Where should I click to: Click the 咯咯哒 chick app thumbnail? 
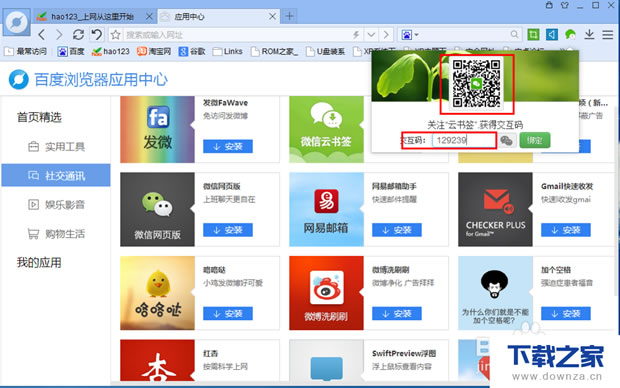(157, 293)
